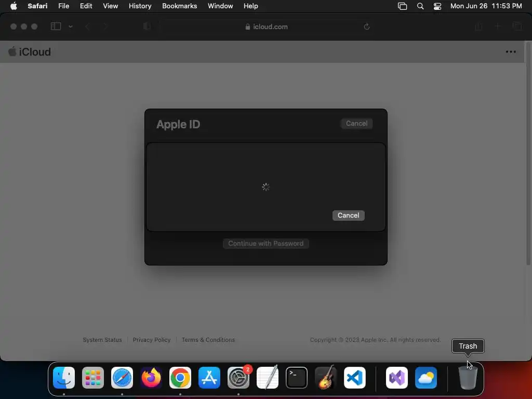Expand the sidebar options chevron
The width and height of the screenshot is (532, 399).
click(70, 26)
